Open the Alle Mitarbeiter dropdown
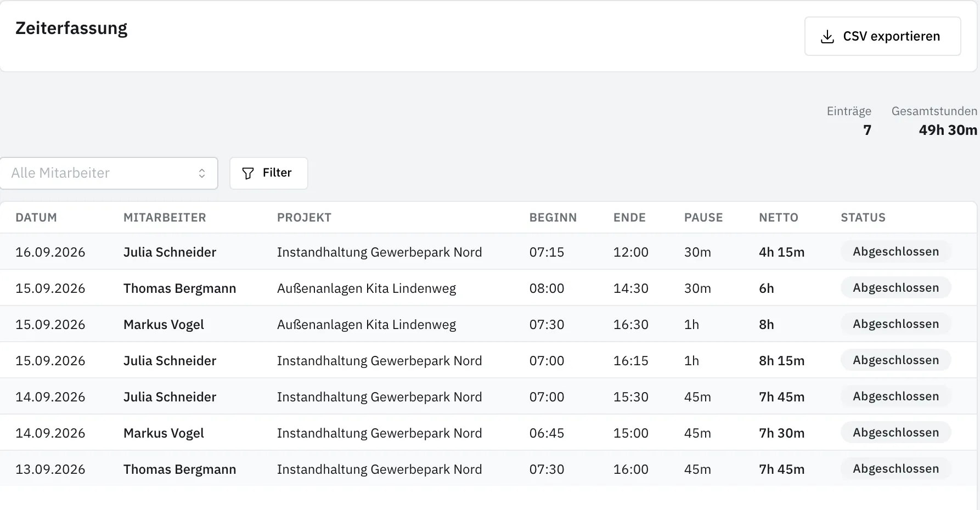The height and width of the screenshot is (510, 980). pos(109,173)
